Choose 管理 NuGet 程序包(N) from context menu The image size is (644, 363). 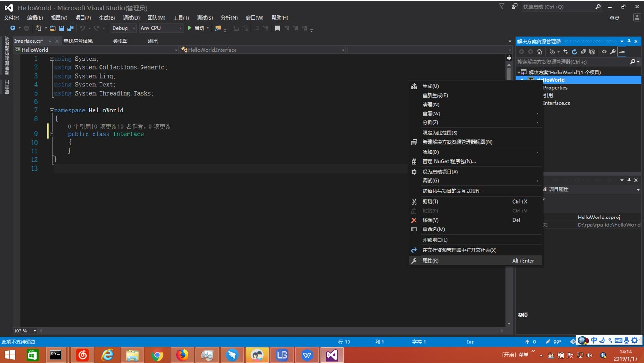point(475,161)
